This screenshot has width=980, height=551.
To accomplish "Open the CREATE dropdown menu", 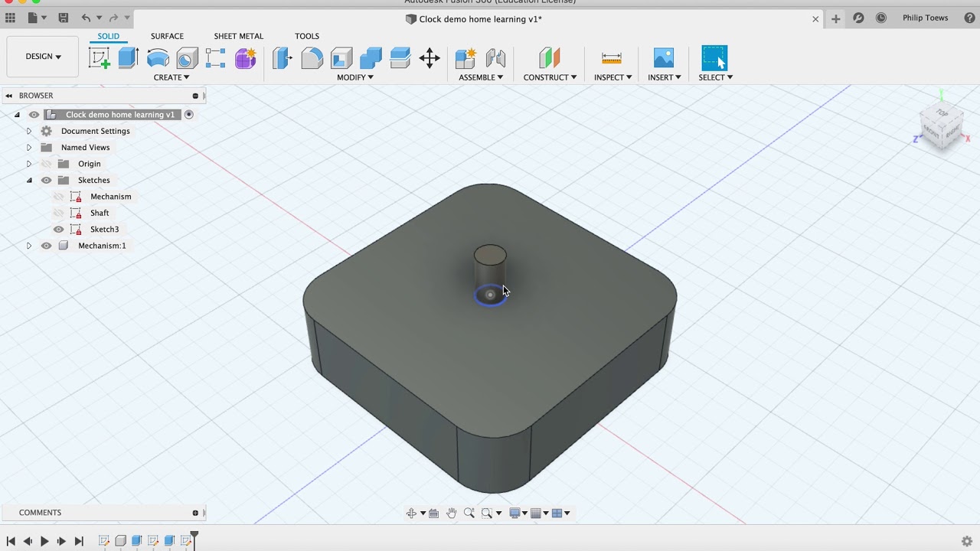I will (x=171, y=77).
